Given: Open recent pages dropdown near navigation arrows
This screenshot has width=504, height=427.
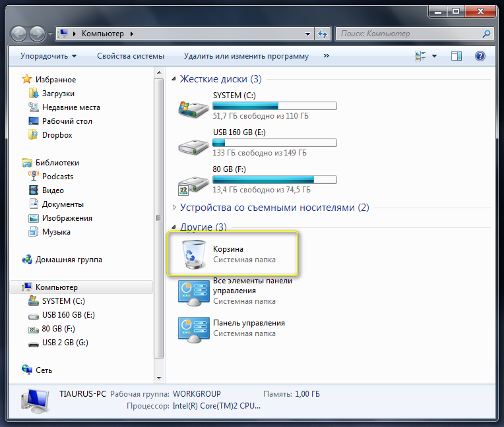Looking at the screenshot, I should pyautogui.click(x=50, y=34).
